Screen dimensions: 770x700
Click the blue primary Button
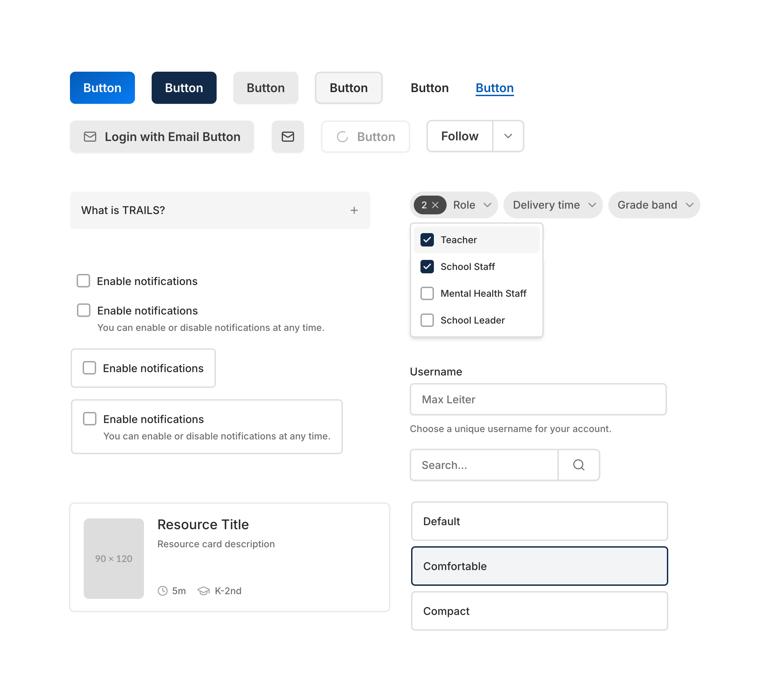click(102, 87)
